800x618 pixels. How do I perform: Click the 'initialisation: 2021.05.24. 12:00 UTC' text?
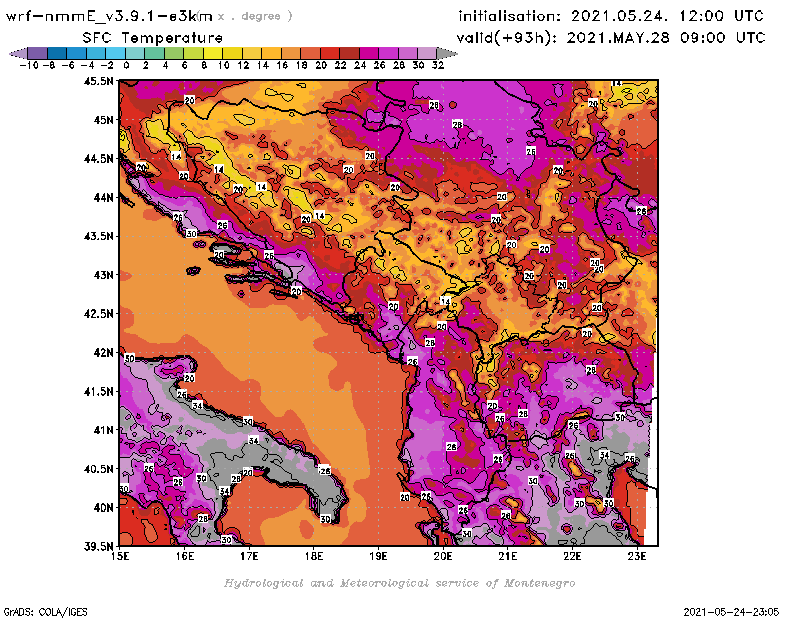[x=611, y=16]
